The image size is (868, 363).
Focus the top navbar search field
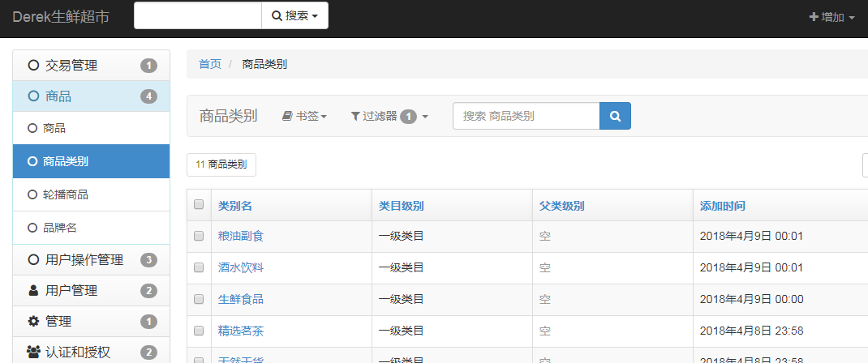click(x=198, y=15)
